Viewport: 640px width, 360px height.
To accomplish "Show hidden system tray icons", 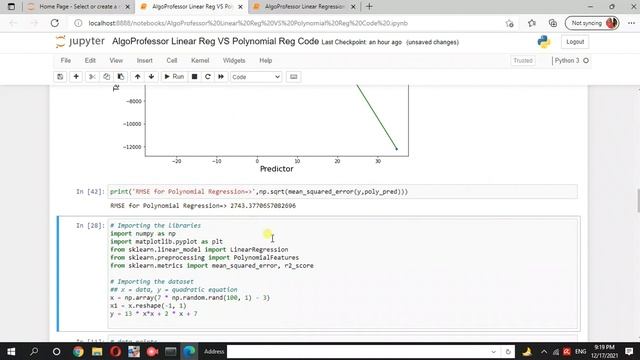I will 544,351.
